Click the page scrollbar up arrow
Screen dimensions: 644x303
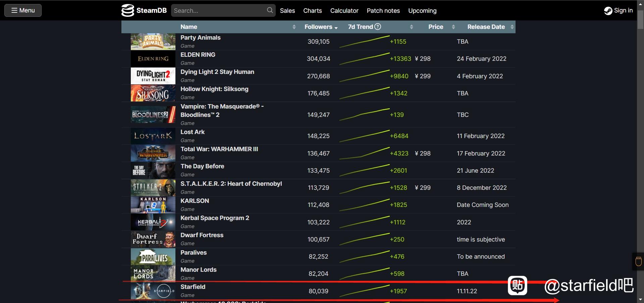click(x=640, y=4)
